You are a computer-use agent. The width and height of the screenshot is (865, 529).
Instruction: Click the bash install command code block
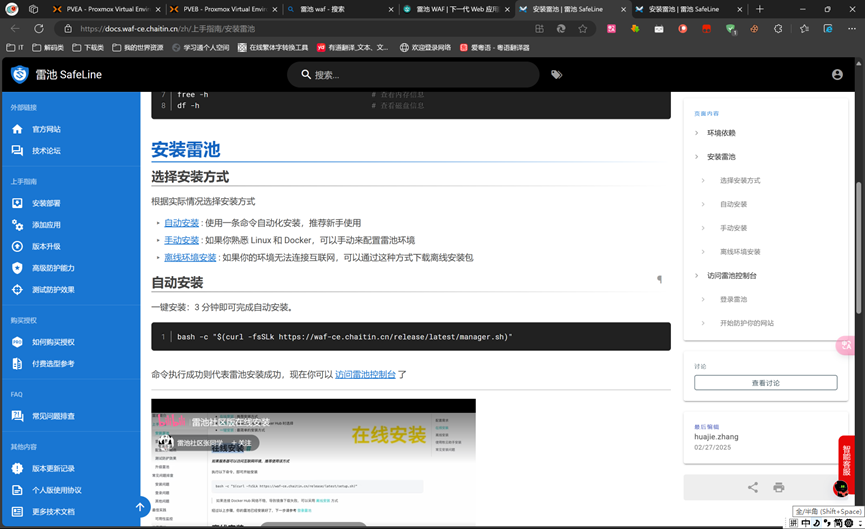pyautogui.click(x=411, y=336)
